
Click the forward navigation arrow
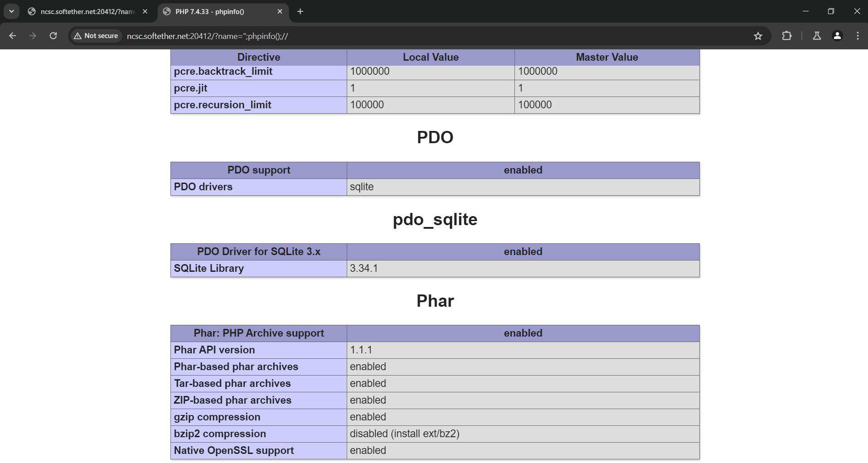coord(33,36)
